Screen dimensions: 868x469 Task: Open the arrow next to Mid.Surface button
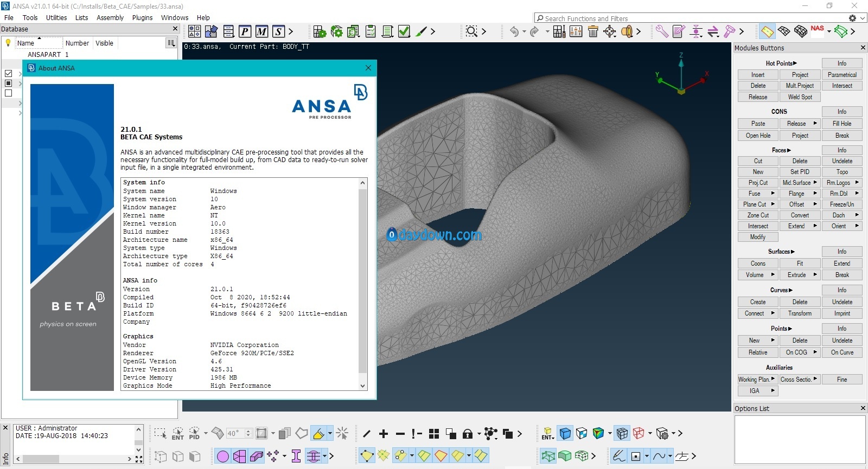pos(815,183)
